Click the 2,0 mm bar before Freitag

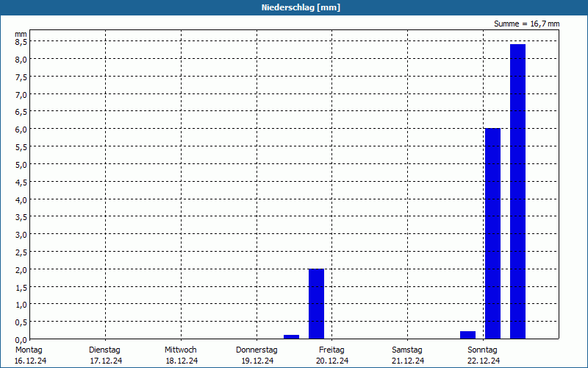[316, 304]
